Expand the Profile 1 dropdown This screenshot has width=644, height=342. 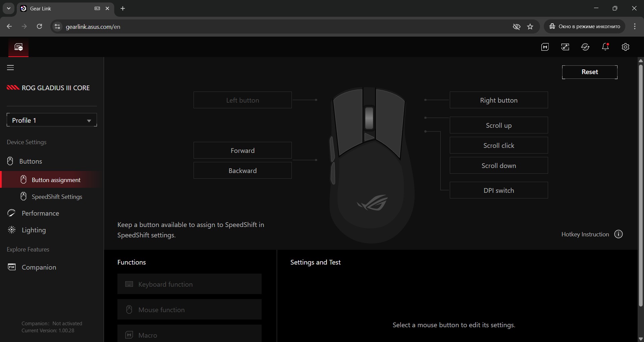(52, 120)
